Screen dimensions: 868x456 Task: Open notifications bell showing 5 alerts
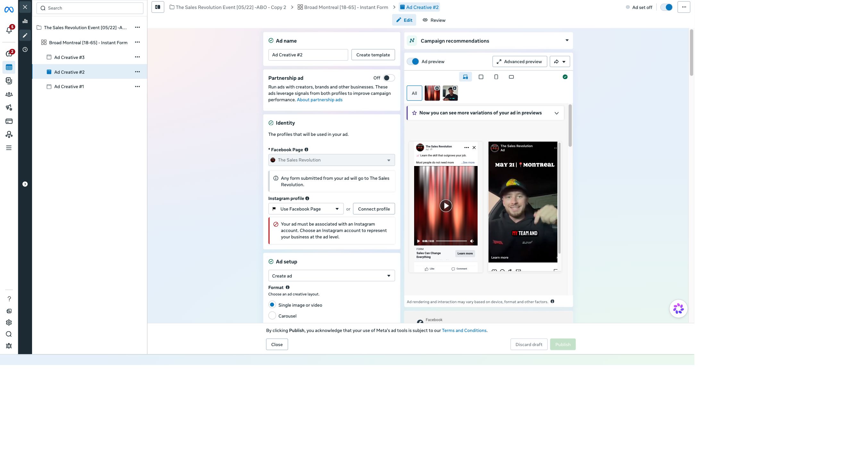click(9, 29)
